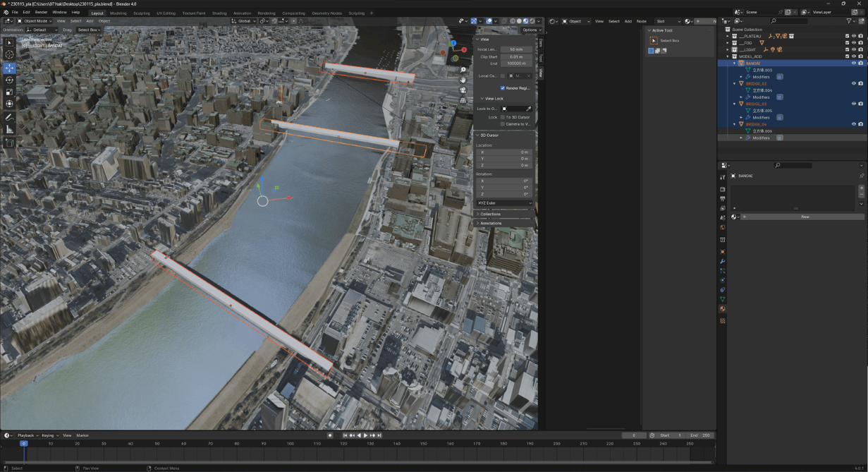
Task: Click play animation button in timeline
Action: click(365, 435)
